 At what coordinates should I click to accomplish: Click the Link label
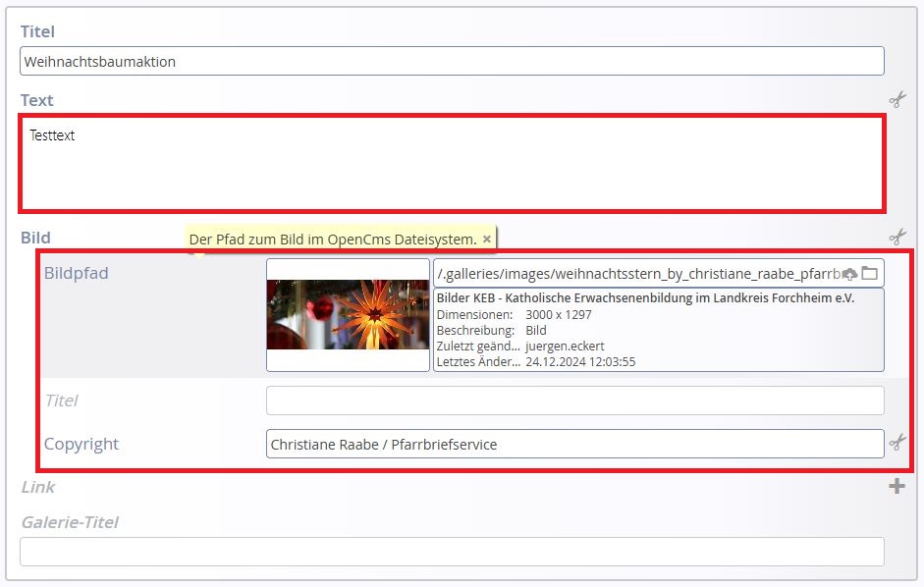pyautogui.click(x=38, y=487)
